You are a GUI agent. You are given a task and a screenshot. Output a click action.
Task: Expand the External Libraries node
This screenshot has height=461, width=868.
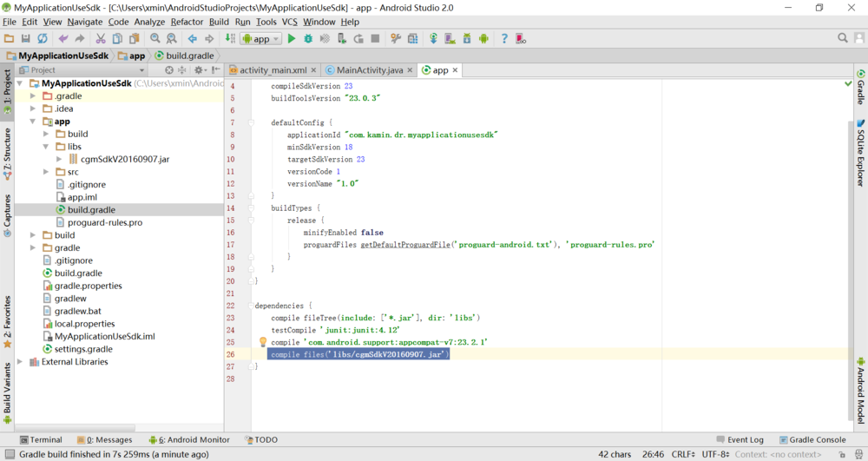[20, 362]
